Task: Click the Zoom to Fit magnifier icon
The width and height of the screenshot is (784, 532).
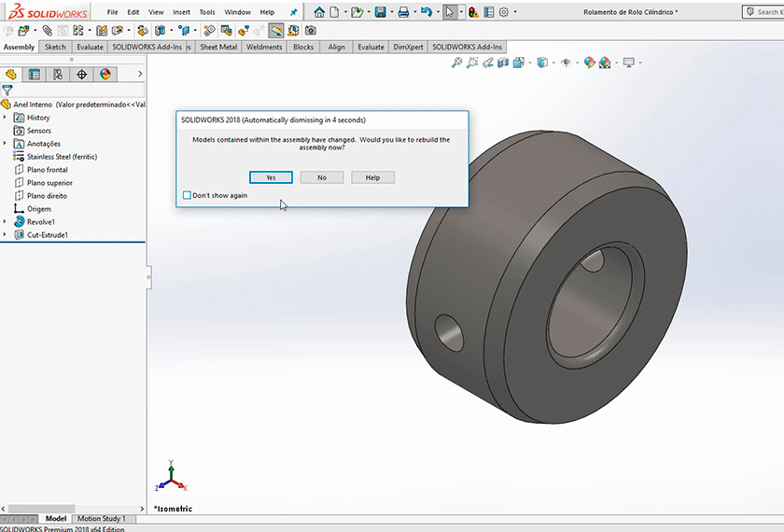Action: tap(456, 63)
